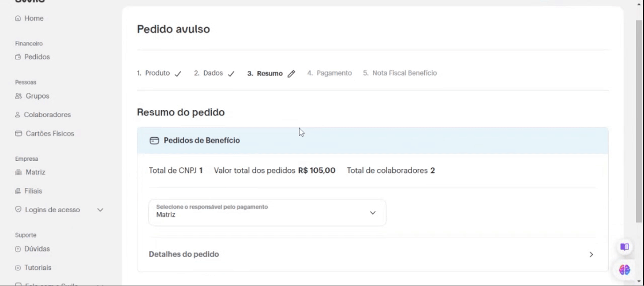Click the Resumo do pedido heading
Image resolution: width=644 pixels, height=286 pixels.
tap(181, 112)
